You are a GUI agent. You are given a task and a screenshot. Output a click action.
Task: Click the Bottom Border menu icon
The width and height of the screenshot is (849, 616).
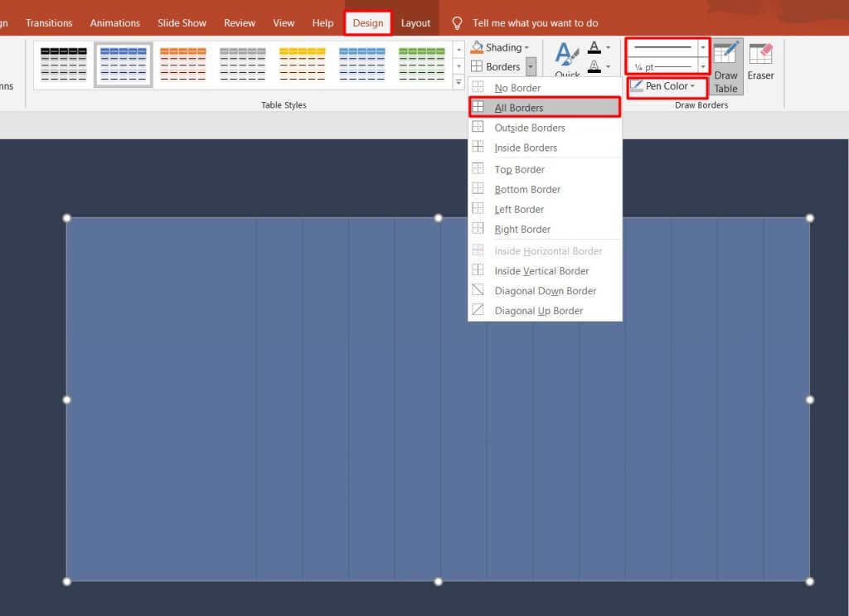[x=478, y=188]
